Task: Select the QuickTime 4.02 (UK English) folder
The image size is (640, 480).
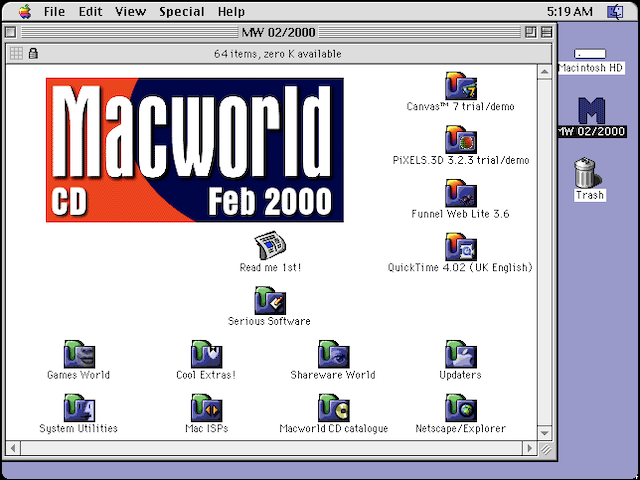Action: [460, 247]
